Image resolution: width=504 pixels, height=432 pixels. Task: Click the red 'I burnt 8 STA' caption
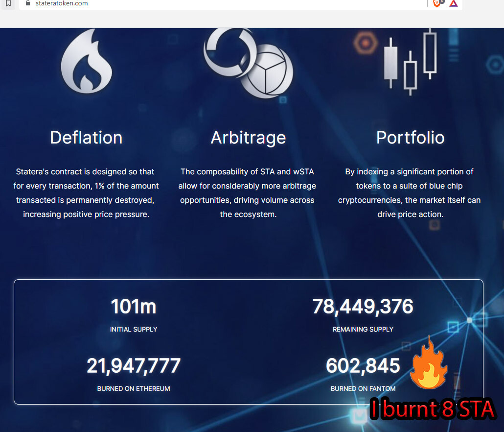pos(433,409)
